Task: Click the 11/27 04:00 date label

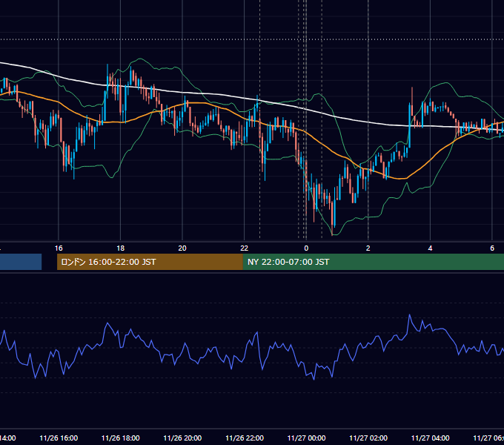Action: (431, 438)
